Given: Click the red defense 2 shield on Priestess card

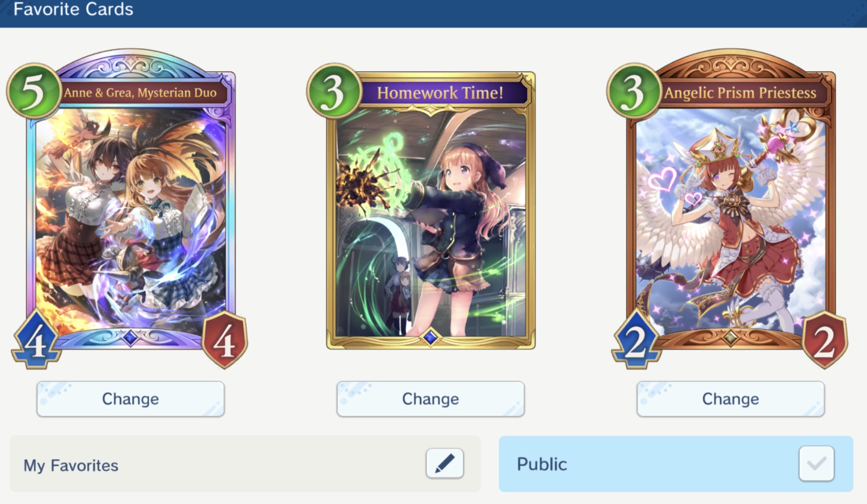Looking at the screenshot, I should pos(825,340).
